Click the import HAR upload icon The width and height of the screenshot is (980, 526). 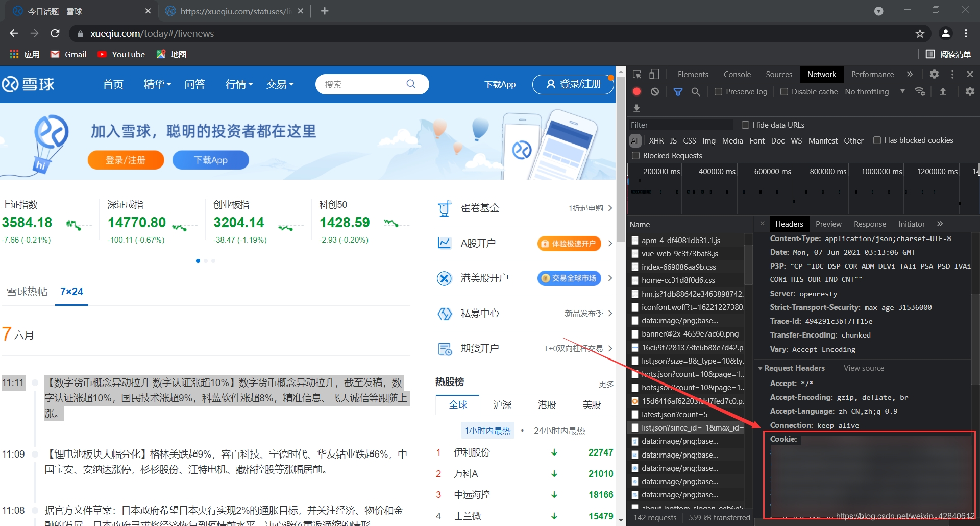pyautogui.click(x=943, y=92)
